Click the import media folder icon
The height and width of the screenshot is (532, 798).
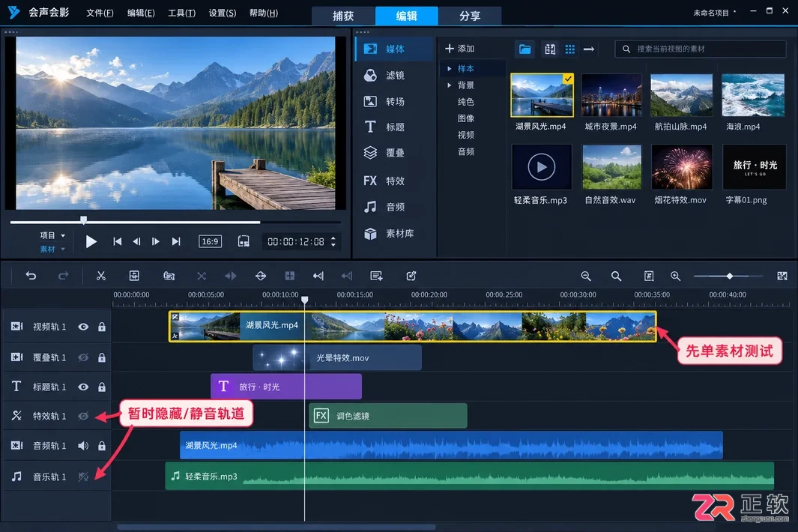click(525, 49)
